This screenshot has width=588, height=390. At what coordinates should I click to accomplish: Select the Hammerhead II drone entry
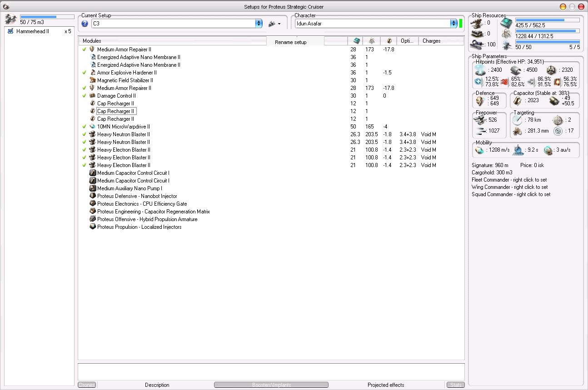click(39, 31)
